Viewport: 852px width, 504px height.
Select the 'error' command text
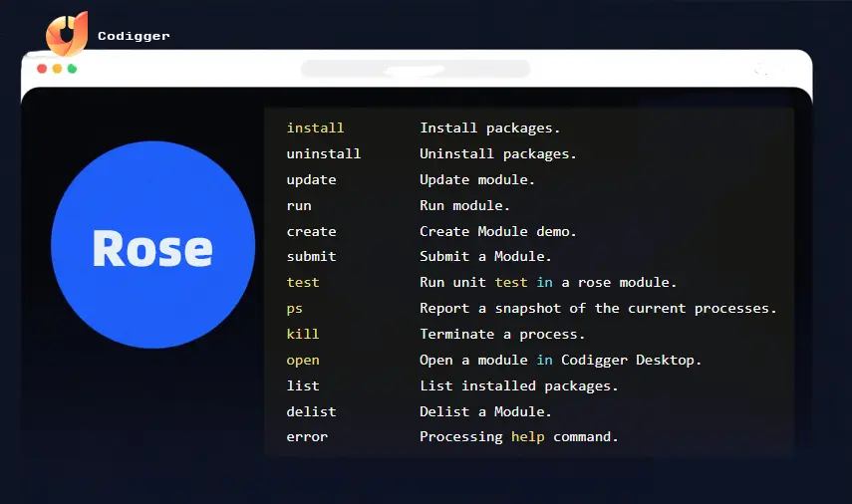coord(307,437)
